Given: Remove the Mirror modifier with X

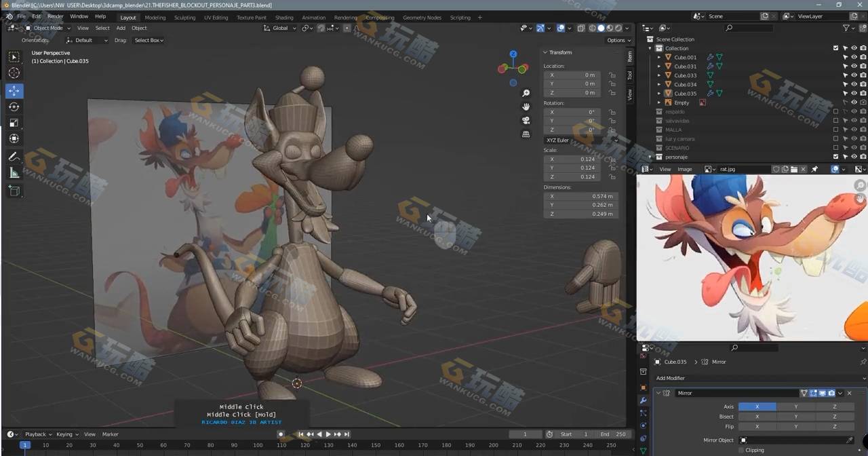Looking at the screenshot, I should pyautogui.click(x=849, y=393).
